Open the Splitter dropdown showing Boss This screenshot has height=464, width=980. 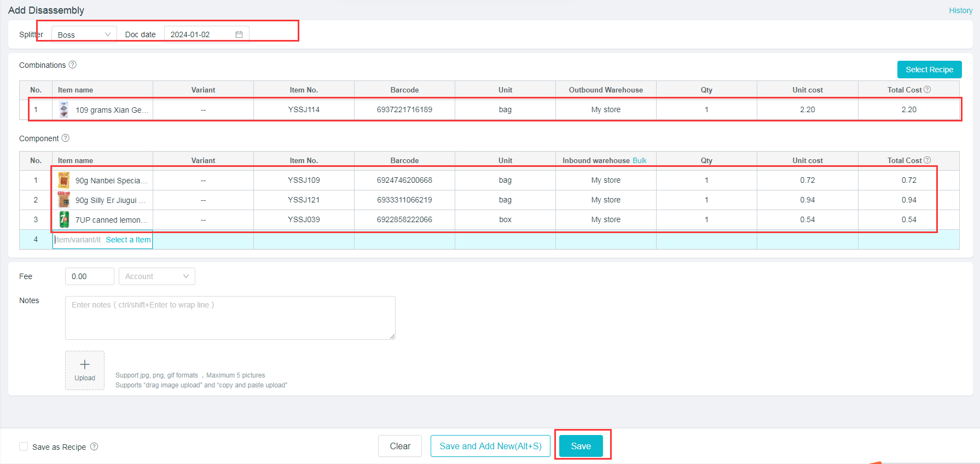pos(84,34)
